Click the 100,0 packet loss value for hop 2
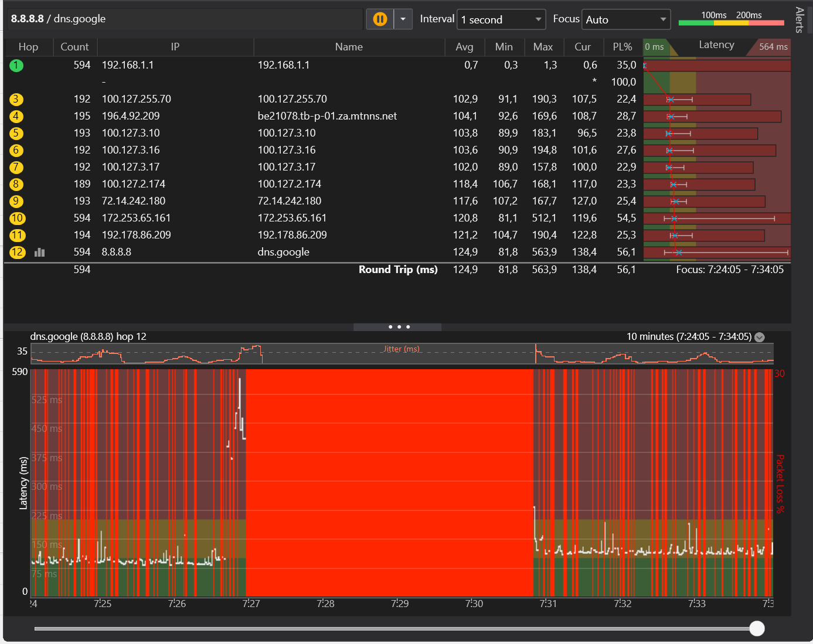 click(x=624, y=82)
